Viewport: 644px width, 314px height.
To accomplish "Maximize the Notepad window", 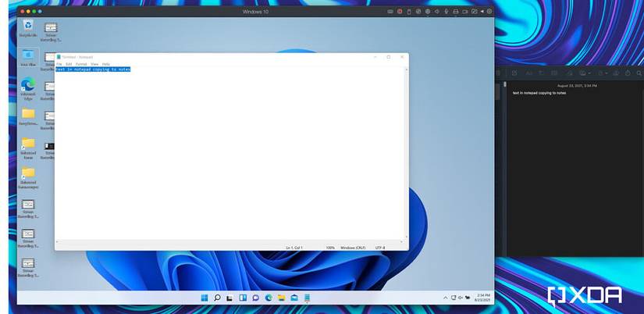I will (x=388, y=57).
